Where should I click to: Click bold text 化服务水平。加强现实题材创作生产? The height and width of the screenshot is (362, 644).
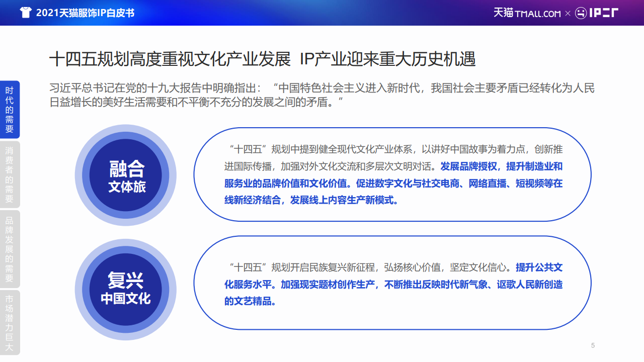point(301,285)
